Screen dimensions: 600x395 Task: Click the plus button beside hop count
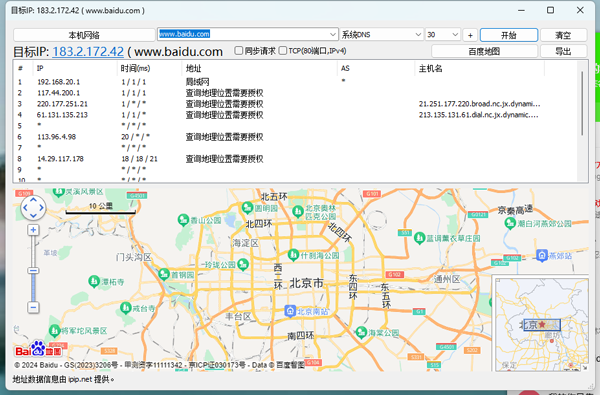pos(470,35)
